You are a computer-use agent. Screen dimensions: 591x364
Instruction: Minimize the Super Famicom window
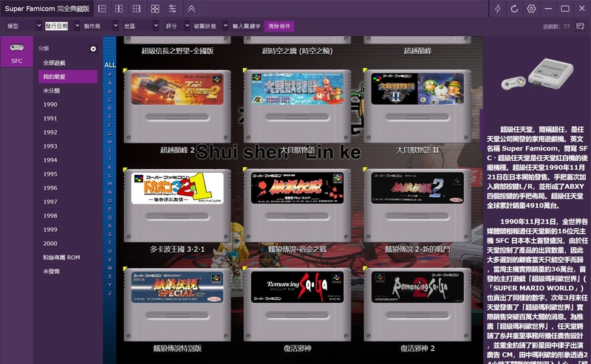click(x=548, y=9)
